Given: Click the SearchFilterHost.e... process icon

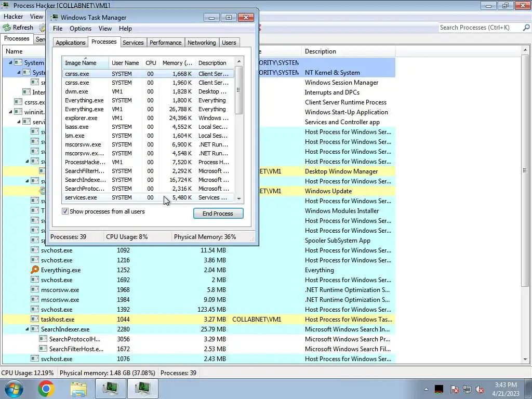Looking at the screenshot, I should 43,349.
